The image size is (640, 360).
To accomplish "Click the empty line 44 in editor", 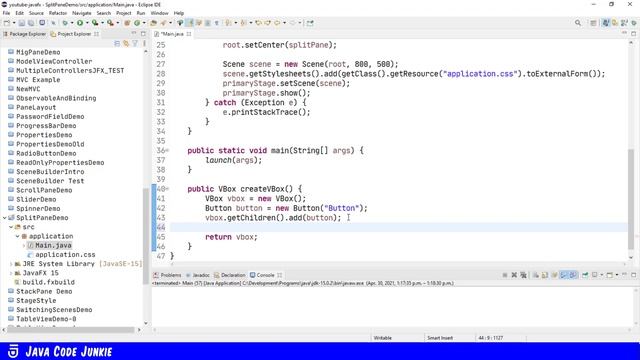I will (398, 227).
